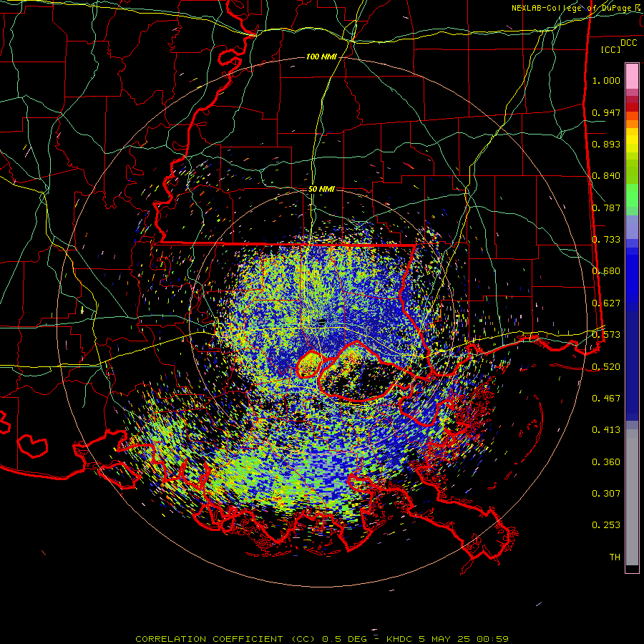Select the 0.733 scale value

tap(606, 240)
